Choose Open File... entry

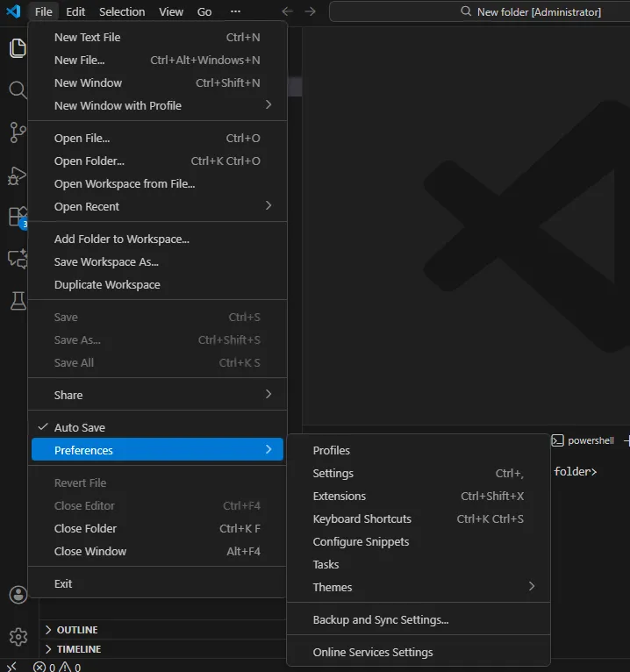click(x=157, y=138)
